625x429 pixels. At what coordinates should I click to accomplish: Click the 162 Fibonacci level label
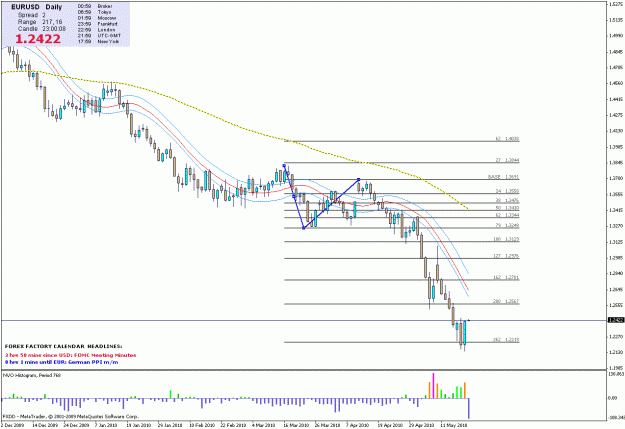(x=506, y=277)
